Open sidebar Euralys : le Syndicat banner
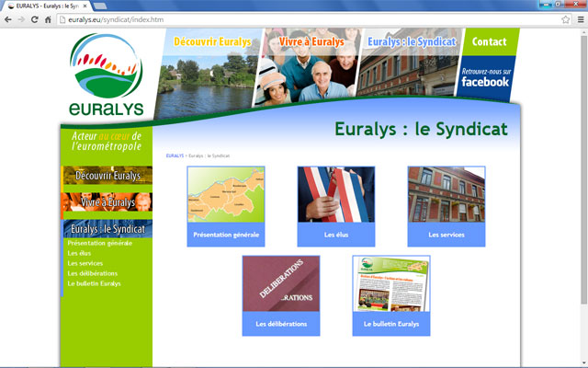The width and height of the screenshot is (588, 368). coord(107,229)
